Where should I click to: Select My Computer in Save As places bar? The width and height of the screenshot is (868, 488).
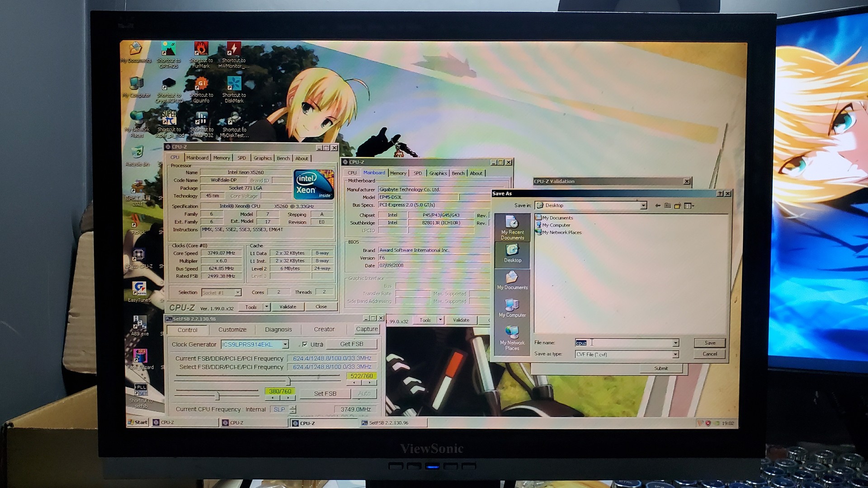click(x=512, y=308)
